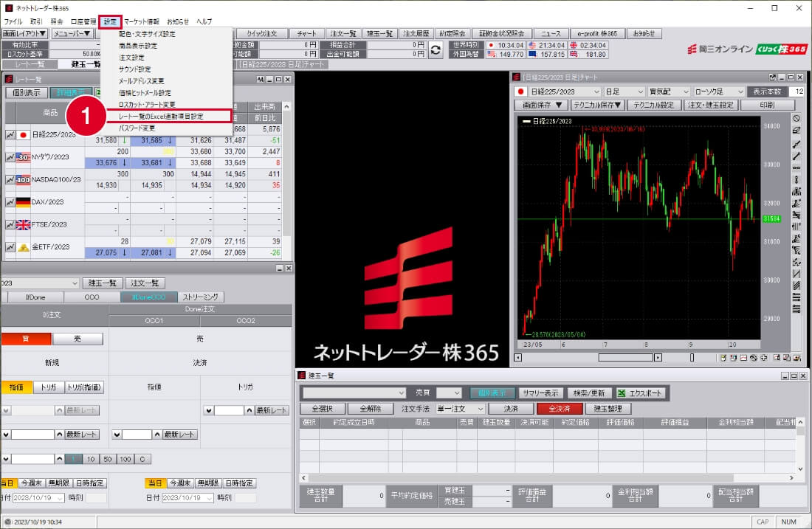Open the 金ETF/2023 row chart icon
This screenshot has height=529, width=812.
tap(10, 247)
